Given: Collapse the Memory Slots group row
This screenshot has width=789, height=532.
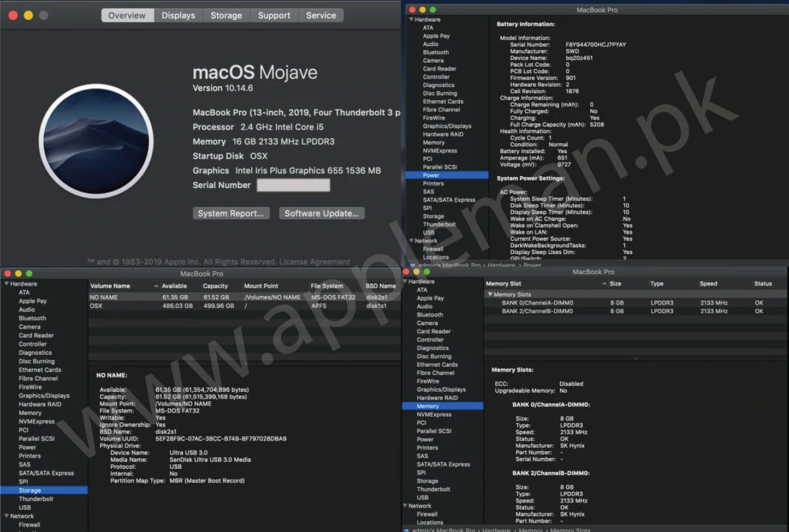Looking at the screenshot, I should [490, 294].
